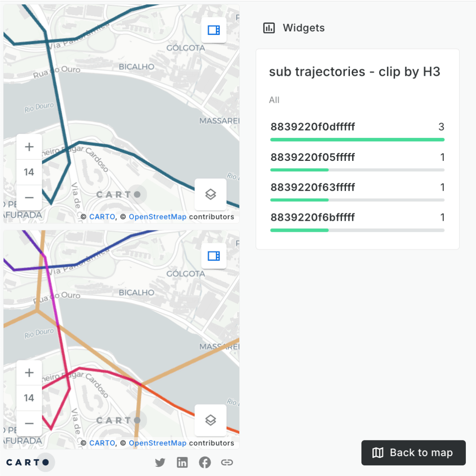Click the Widgets heading
This screenshot has height=476, width=476.
click(304, 28)
